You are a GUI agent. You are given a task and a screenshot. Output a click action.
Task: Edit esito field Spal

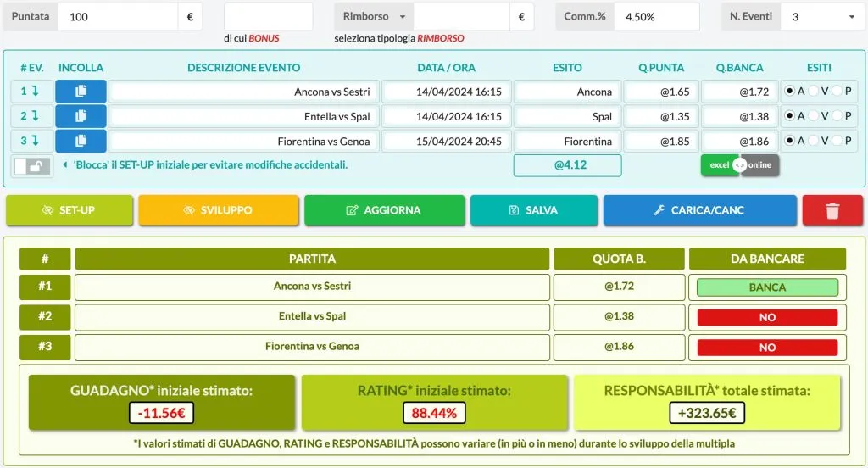[567, 116]
